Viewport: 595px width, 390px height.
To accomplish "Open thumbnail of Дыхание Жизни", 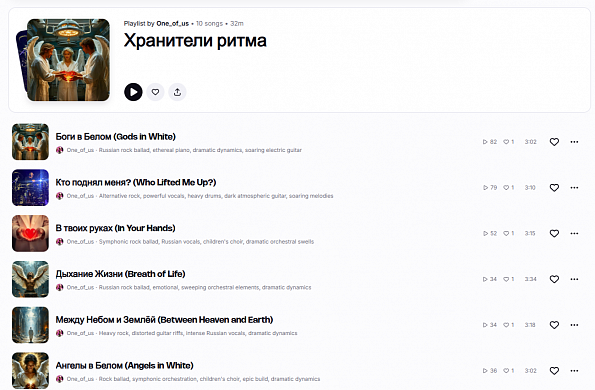I will click(x=30, y=279).
